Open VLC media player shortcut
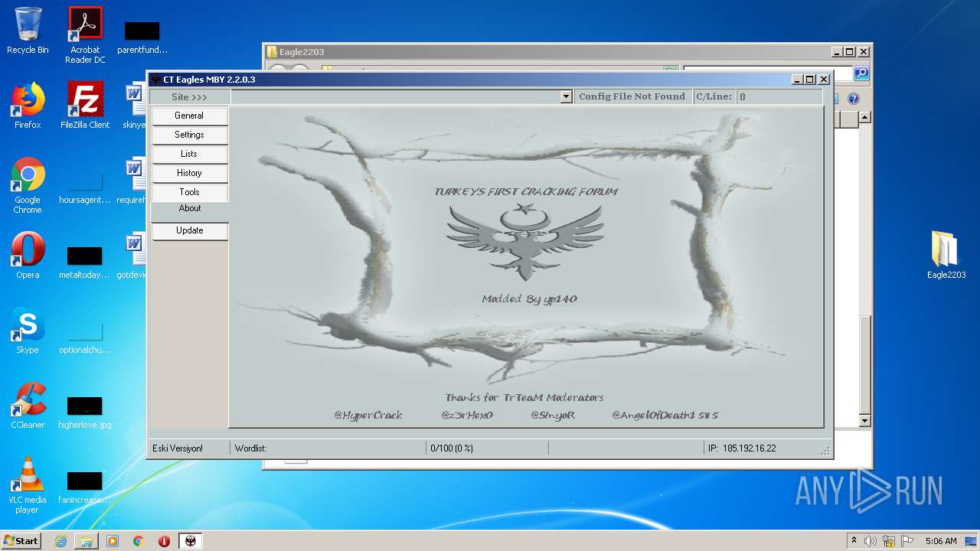980x551 pixels. coord(28,485)
